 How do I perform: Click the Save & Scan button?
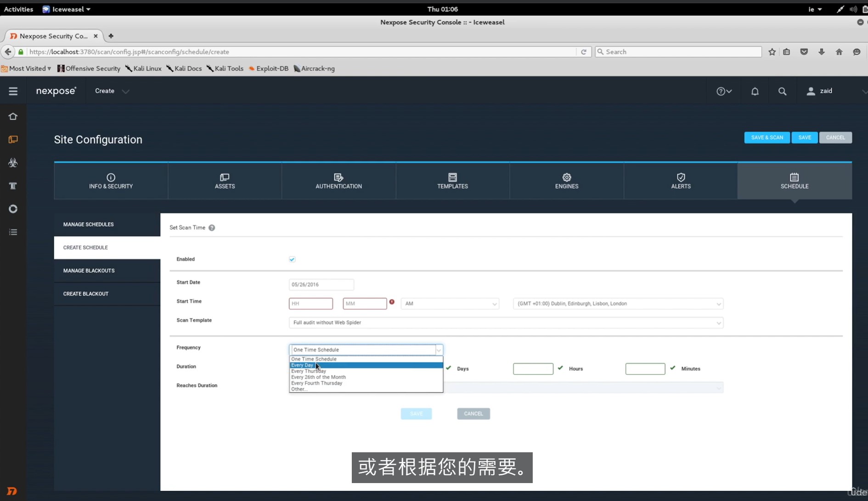click(767, 137)
